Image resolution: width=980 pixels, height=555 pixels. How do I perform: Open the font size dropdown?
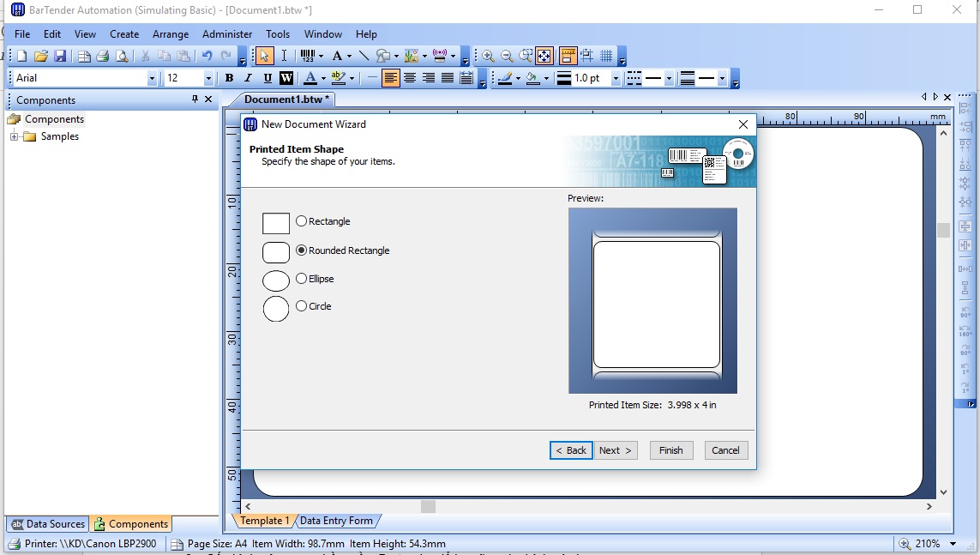208,78
